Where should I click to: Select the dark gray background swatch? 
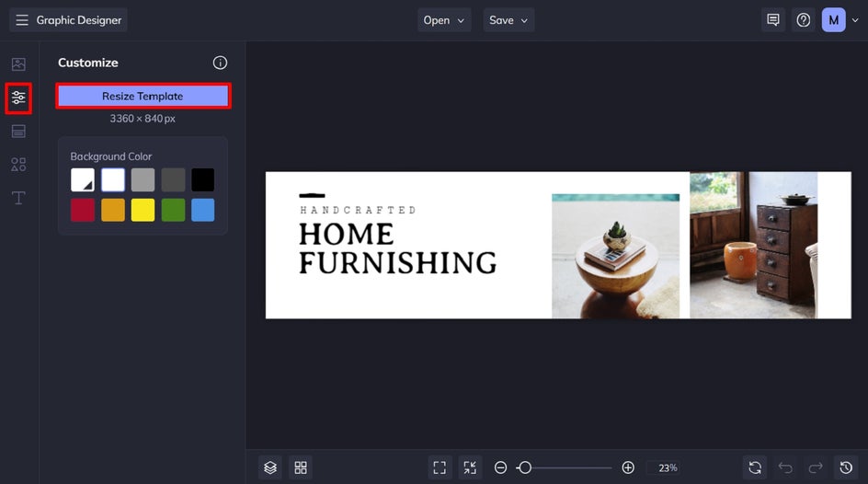click(173, 180)
